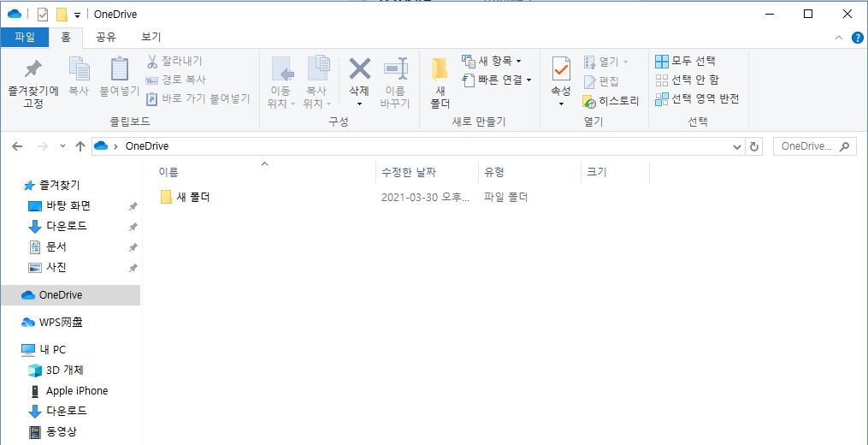868x445 pixels.
Task: Go forward with the right arrow
Action: [42, 146]
